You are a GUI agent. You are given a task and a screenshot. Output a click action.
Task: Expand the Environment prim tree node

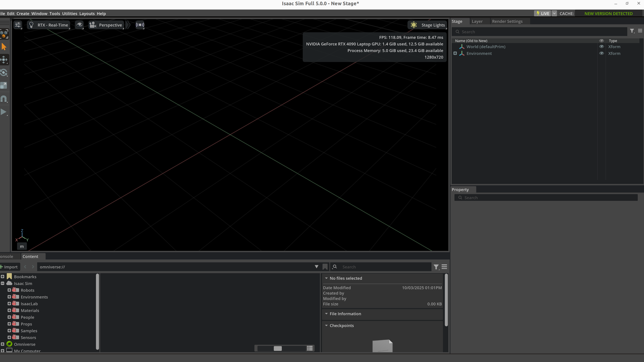(x=455, y=53)
